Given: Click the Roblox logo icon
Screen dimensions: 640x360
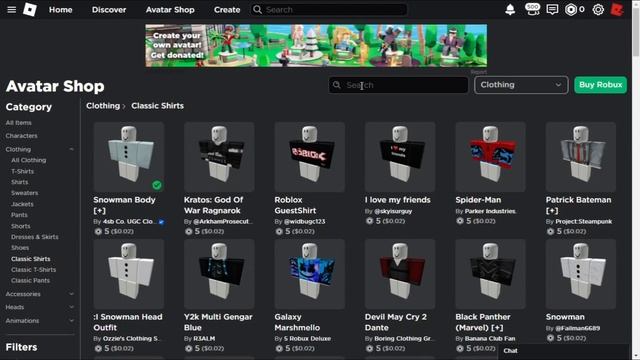Looking at the screenshot, I should click(x=30, y=9).
